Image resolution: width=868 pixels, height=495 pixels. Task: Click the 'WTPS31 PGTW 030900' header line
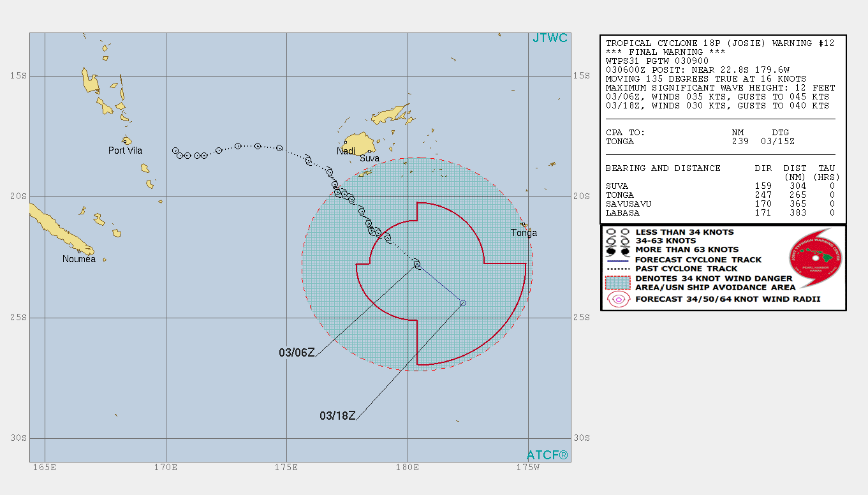coord(658,61)
